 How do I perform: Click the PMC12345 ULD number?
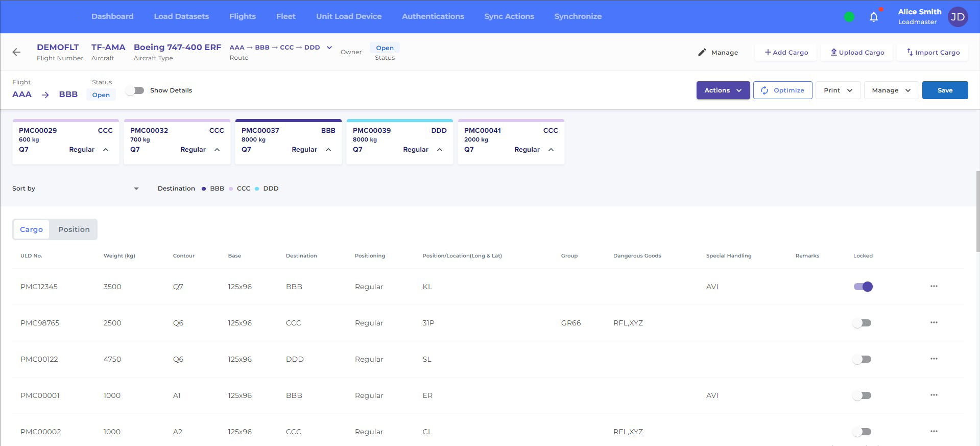coord(39,287)
